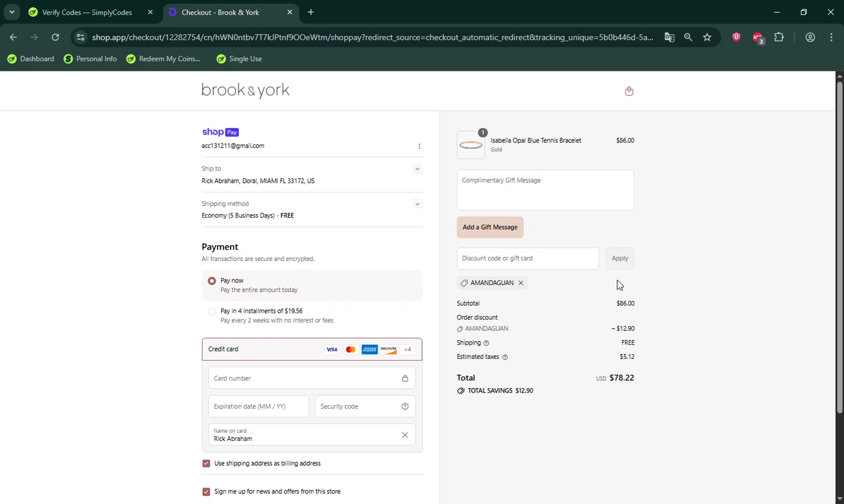Toggle Use shipping address as billing address
This screenshot has width=844, height=504.
206,463
